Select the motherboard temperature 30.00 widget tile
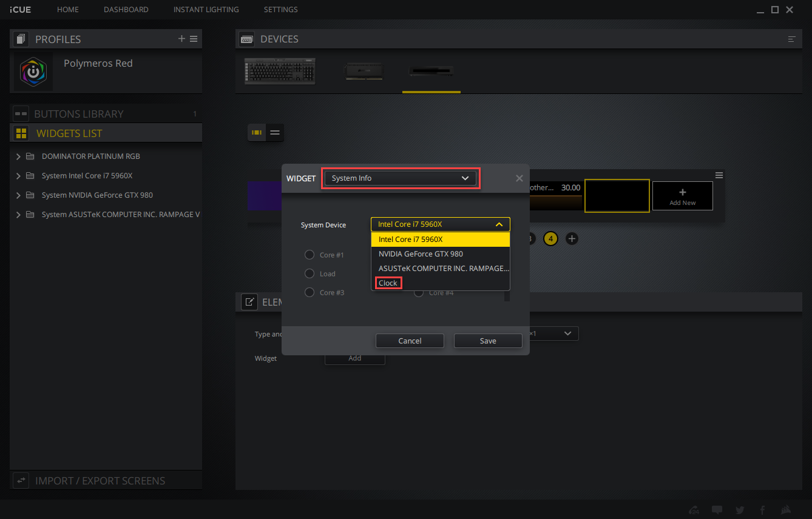The image size is (812, 519). pyautogui.click(x=555, y=195)
